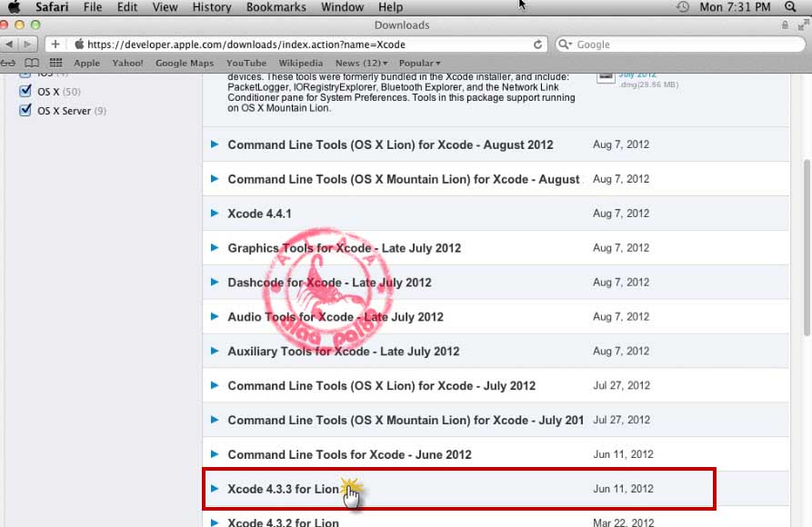Open Time Machine menu bar icon
The height and width of the screenshot is (527, 812).
click(x=683, y=7)
